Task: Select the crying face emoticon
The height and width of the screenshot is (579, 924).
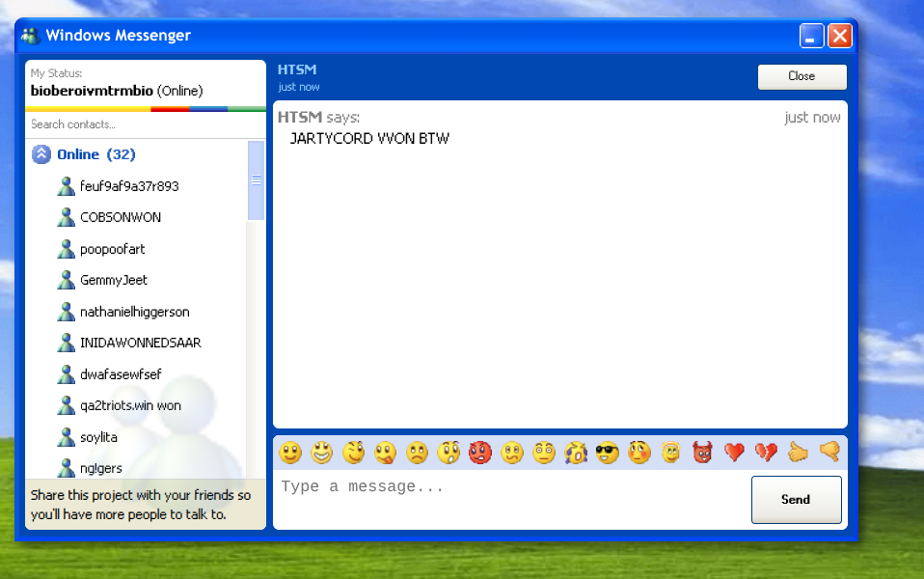Action: point(576,453)
